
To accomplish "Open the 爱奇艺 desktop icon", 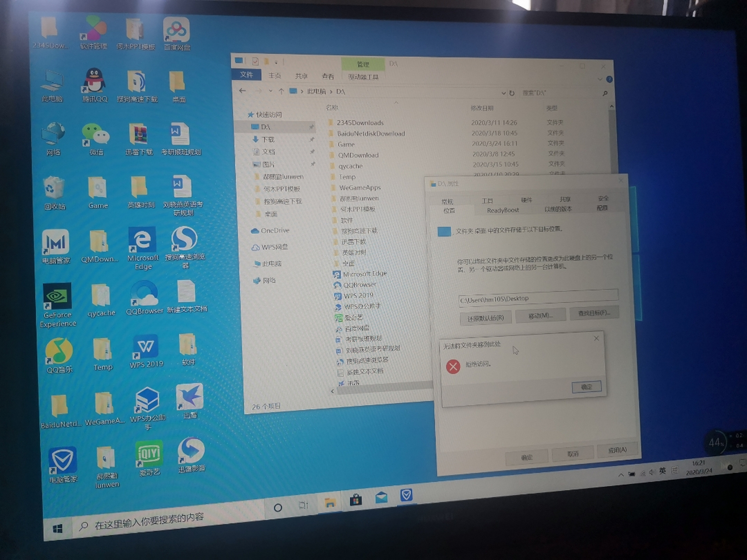I will (149, 458).
